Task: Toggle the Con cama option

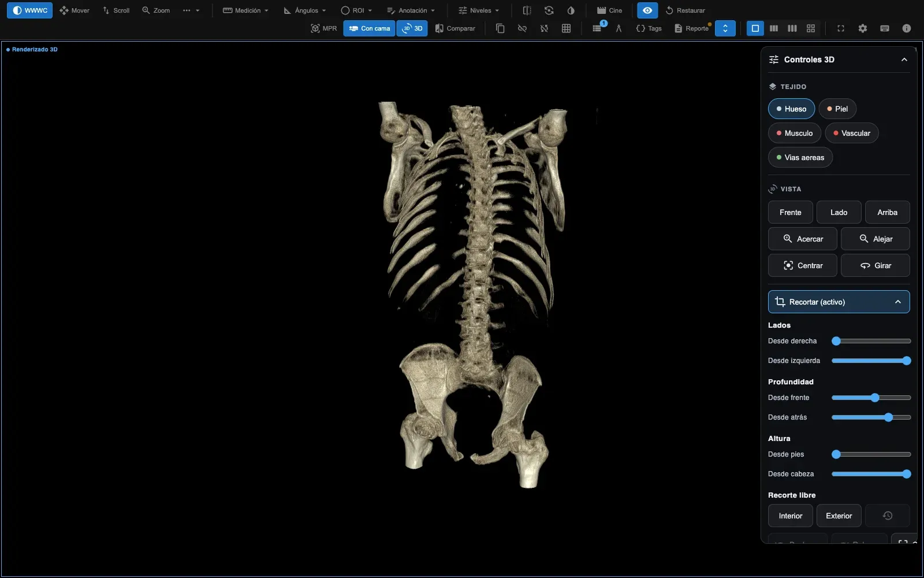Action: [x=369, y=28]
